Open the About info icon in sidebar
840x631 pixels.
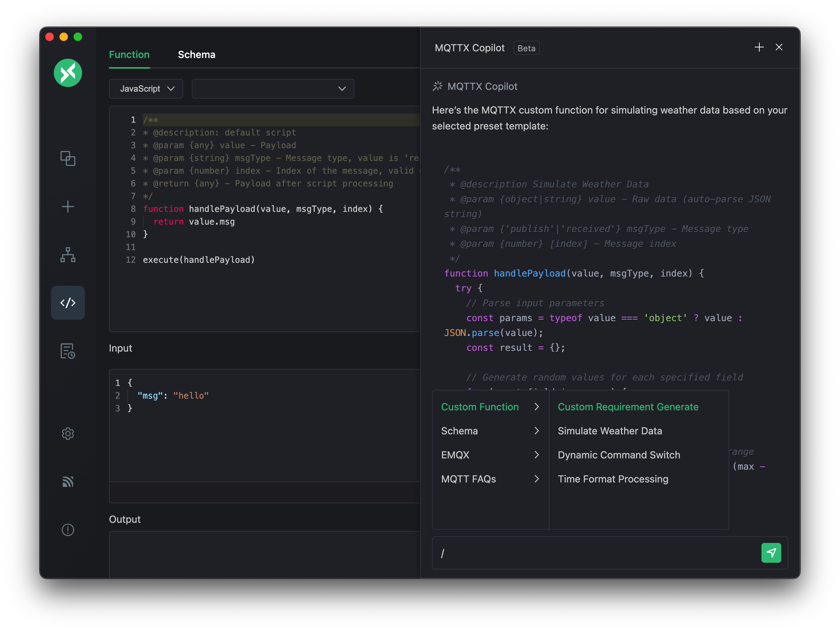68,529
